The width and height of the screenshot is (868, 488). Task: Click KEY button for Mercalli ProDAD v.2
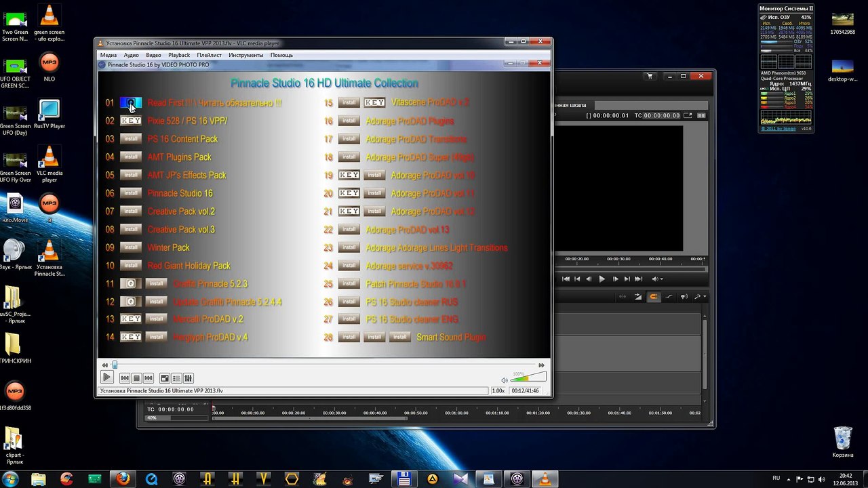(131, 319)
